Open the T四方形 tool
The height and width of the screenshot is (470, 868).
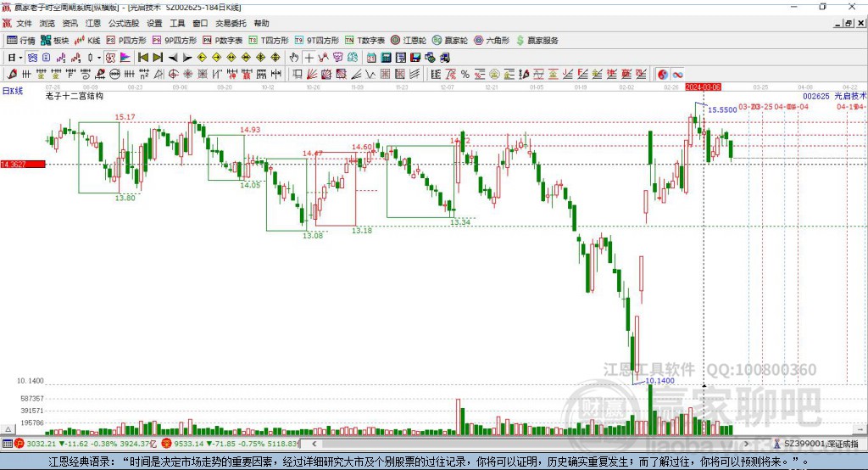point(269,41)
